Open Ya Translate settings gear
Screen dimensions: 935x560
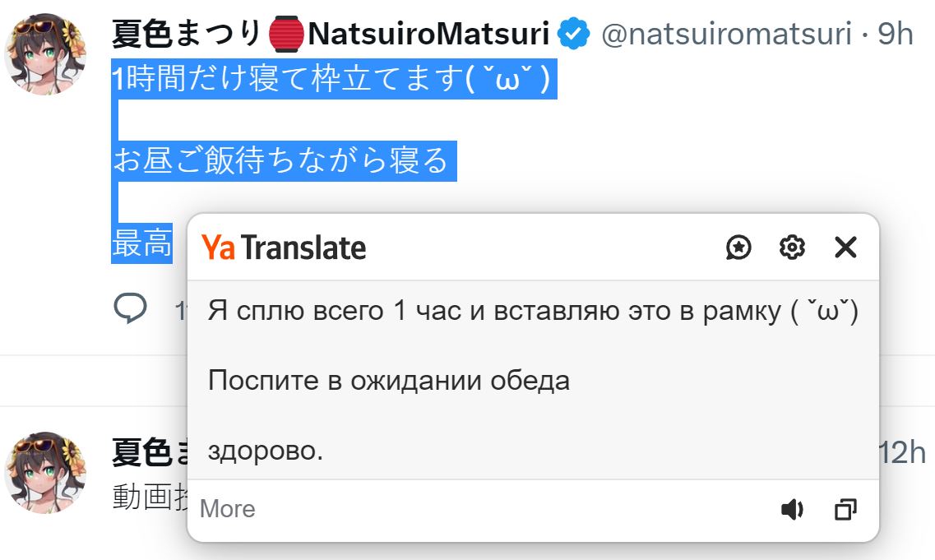[x=791, y=248]
